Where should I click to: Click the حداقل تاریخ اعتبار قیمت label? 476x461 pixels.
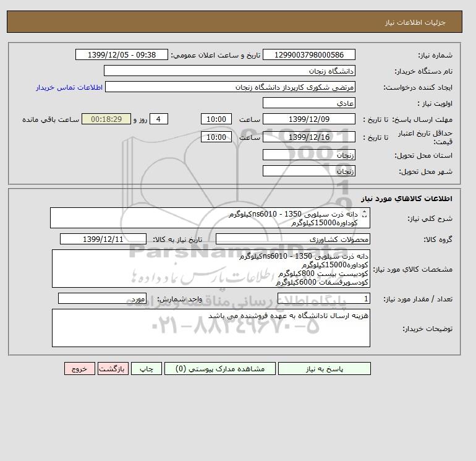[425, 137]
